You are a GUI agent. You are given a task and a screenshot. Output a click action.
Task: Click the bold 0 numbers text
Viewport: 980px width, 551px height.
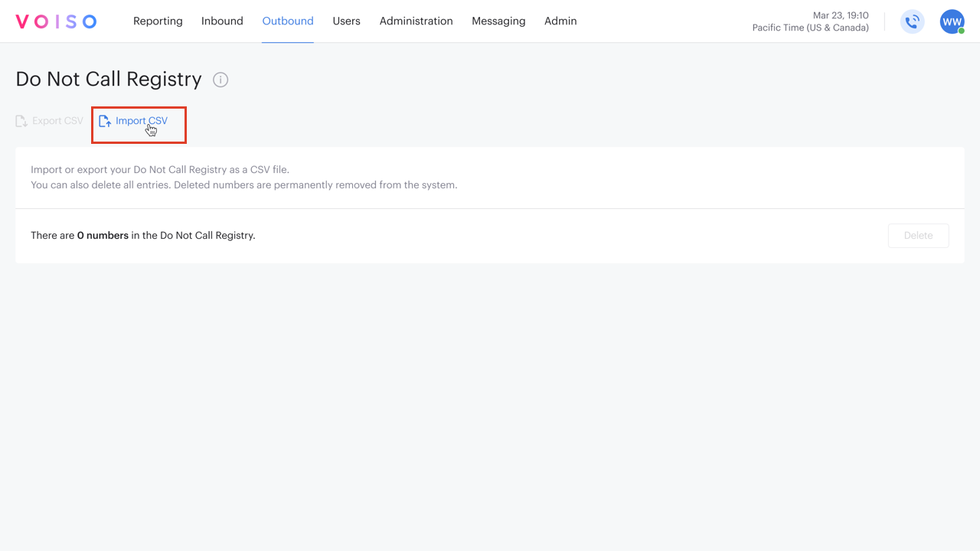coord(103,235)
